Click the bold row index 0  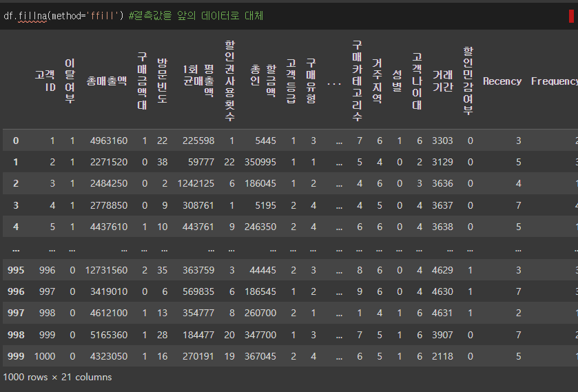16,141
